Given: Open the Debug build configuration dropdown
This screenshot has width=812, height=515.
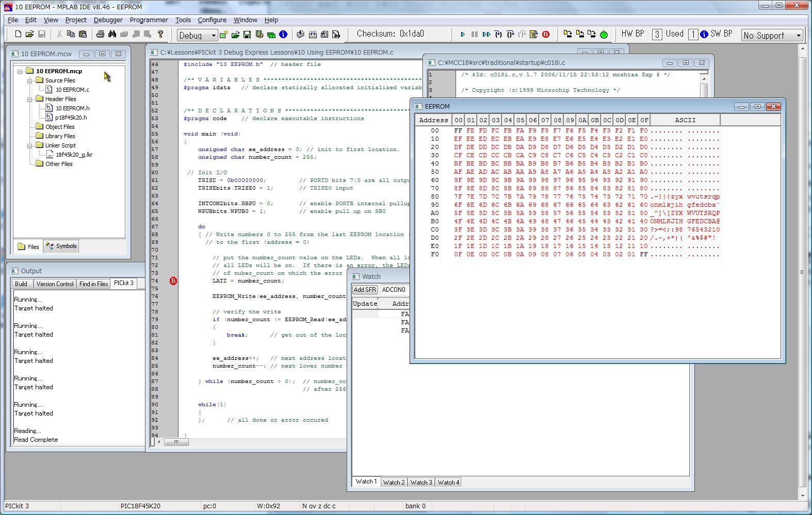Looking at the screenshot, I should (x=213, y=36).
